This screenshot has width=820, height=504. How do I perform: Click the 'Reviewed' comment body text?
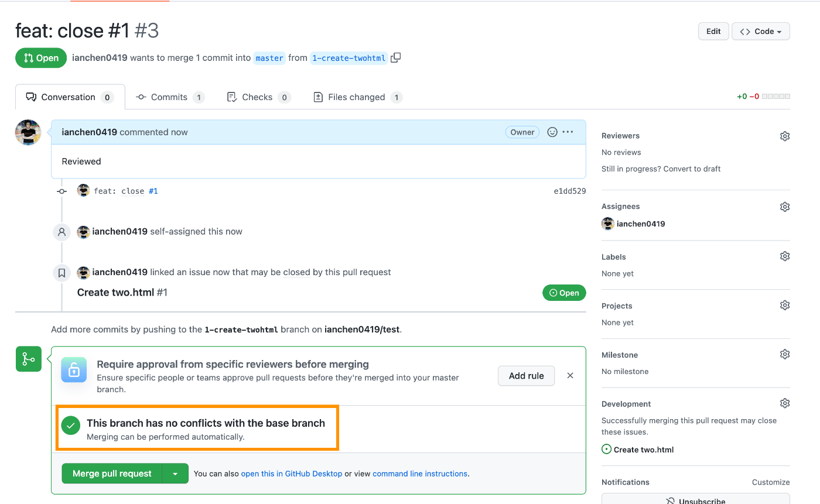pyautogui.click(x=81, y=162)
